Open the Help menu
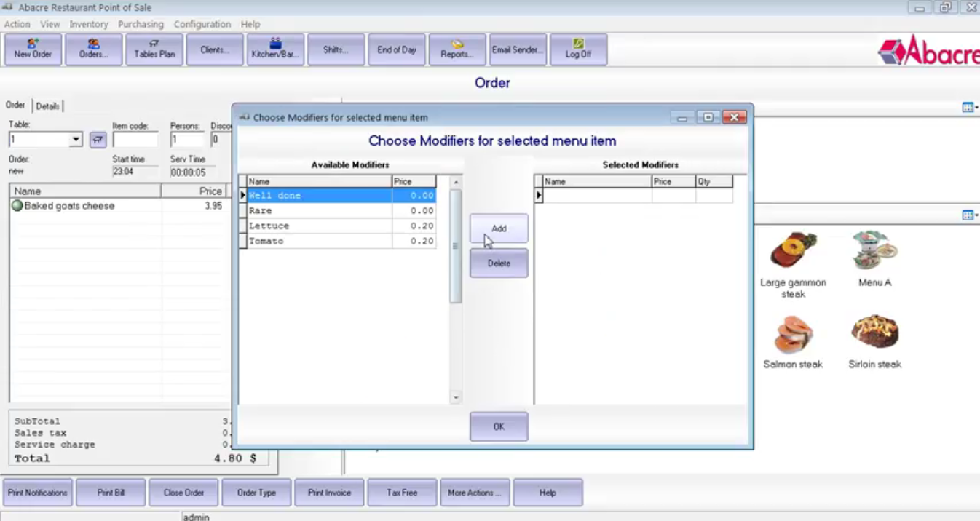This screenshot has width=980, height=521. click(x=250, y=24)
